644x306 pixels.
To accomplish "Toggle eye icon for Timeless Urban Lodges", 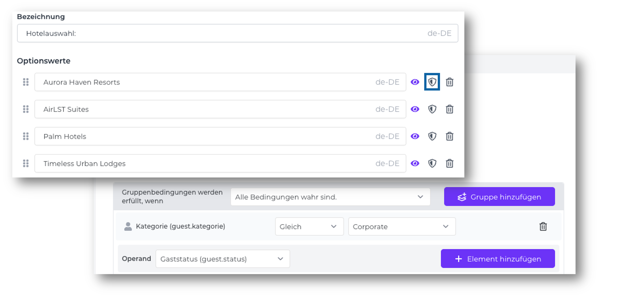I will click(x=415, y=163).
